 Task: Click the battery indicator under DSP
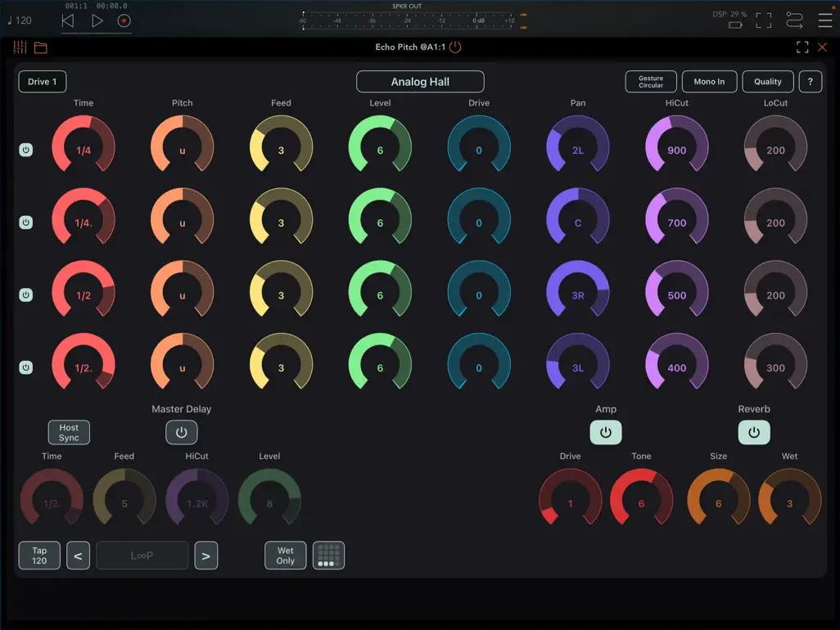click(735, 25)
